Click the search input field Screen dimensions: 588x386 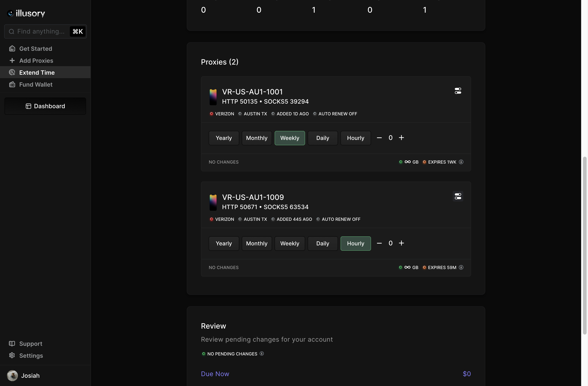pos(45,31)
